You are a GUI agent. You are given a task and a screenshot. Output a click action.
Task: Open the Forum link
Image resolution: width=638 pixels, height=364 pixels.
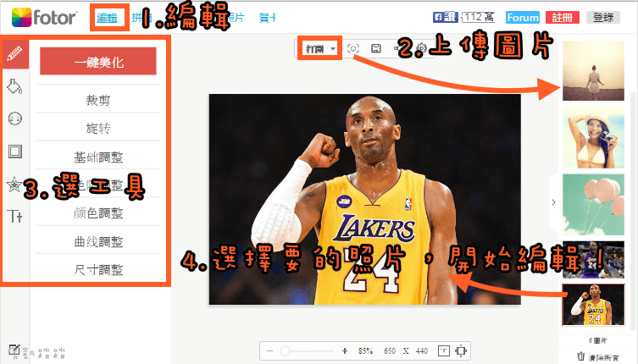click(523, 18)
